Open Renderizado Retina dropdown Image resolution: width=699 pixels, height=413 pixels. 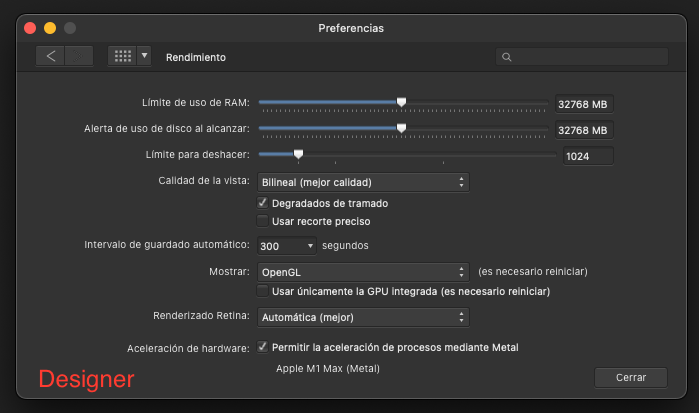point(363,317)
